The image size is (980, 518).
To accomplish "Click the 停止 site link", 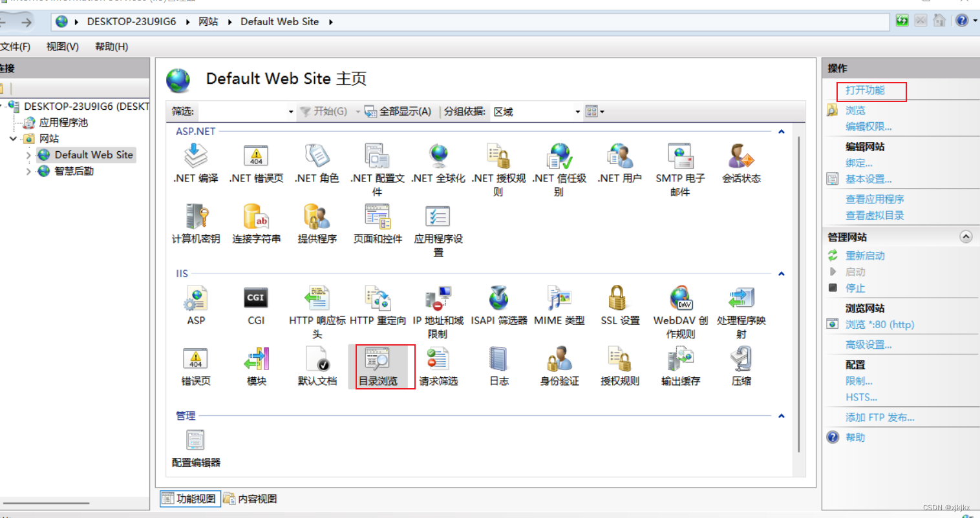I will (855, 288).
